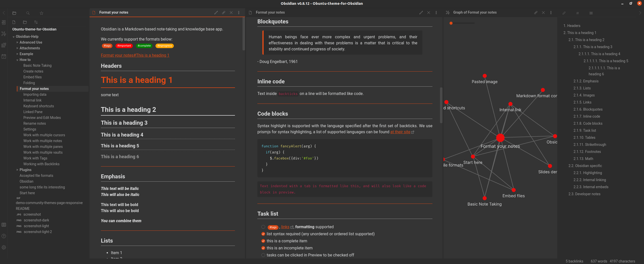Screen dimensions: 644x264
Task: Close the preview Format your notes pane
Action: (429, 13)
